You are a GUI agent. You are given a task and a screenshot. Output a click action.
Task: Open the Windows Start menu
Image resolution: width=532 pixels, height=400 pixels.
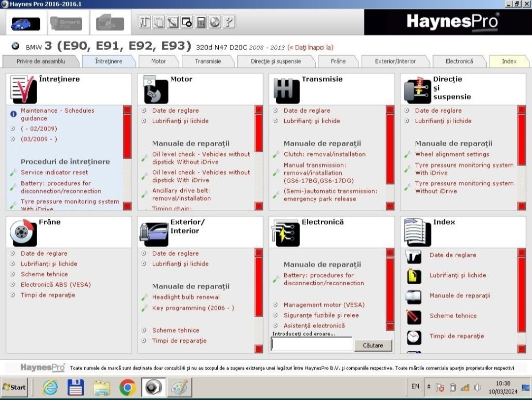pyautogui.click(x=14, y=387)
